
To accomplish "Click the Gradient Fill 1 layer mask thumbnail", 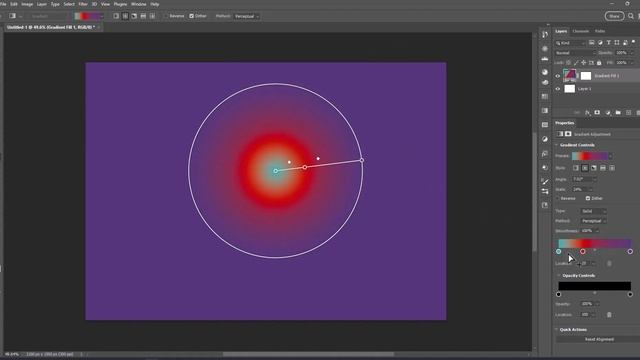I will pyautogui.click(x=586, y=76).
